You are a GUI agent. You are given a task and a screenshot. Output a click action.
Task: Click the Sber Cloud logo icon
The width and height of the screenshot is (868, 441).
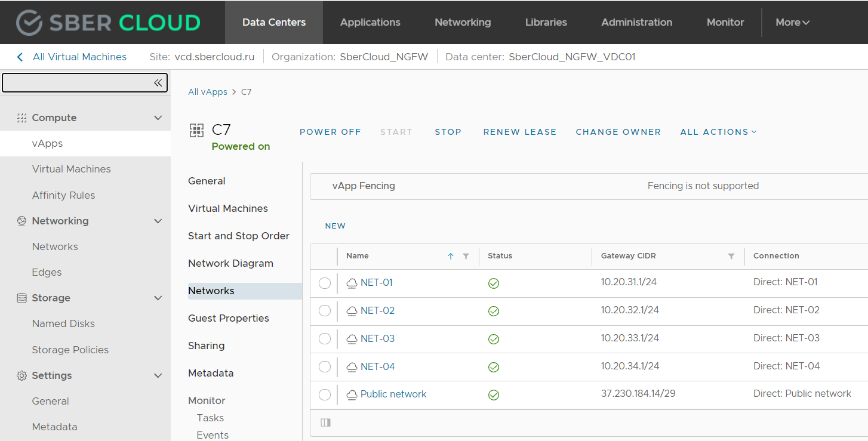(29, 23)
